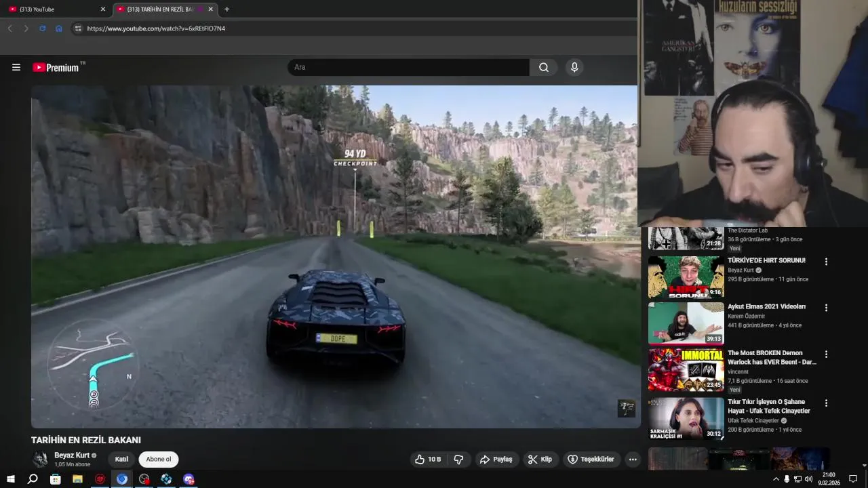Screen dimensions: 868x488
Task: Create a clip with Klip button
Action: point(540,460)
